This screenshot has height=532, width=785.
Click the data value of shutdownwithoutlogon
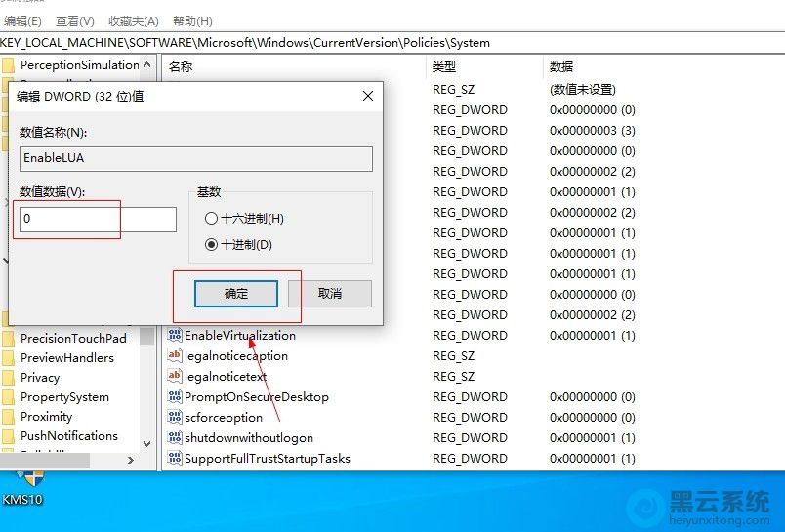pos(593,438)
